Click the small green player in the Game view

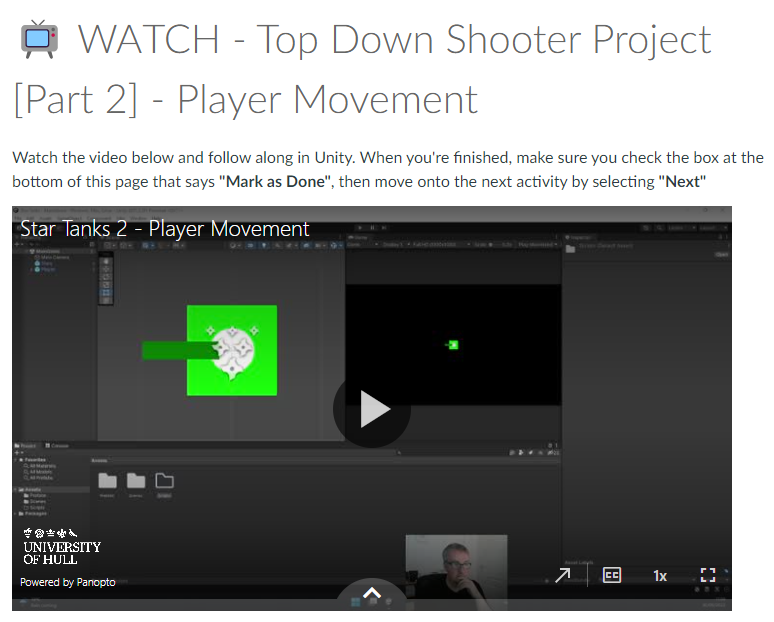click(x=453, y=345)
